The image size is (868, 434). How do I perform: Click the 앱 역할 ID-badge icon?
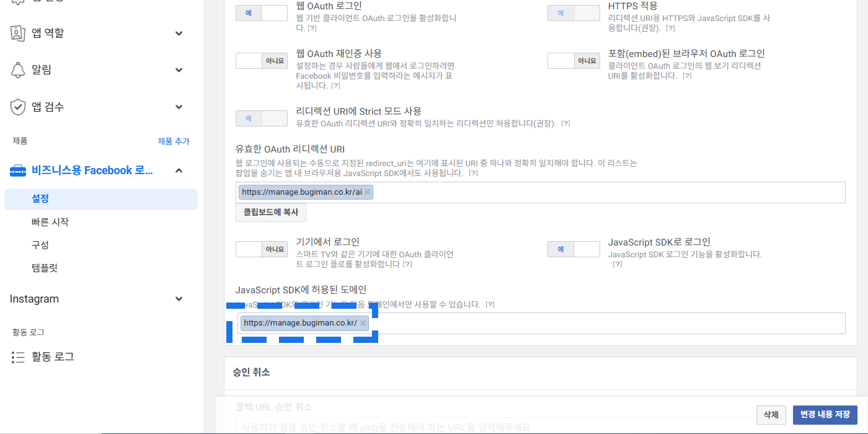(18, 33)
